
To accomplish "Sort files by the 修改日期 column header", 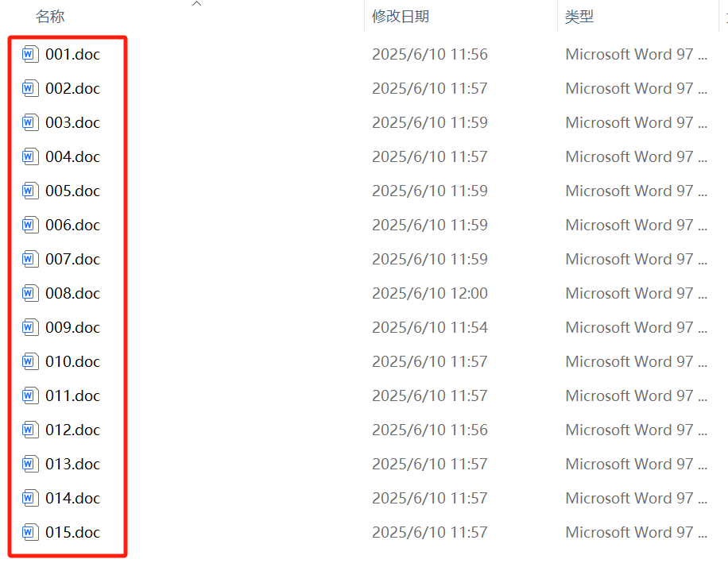I will pyautogui.click(x=401, y=17).
